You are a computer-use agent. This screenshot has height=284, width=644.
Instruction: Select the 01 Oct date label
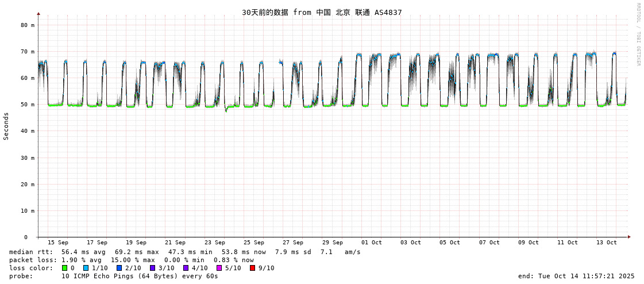(372, 243)
